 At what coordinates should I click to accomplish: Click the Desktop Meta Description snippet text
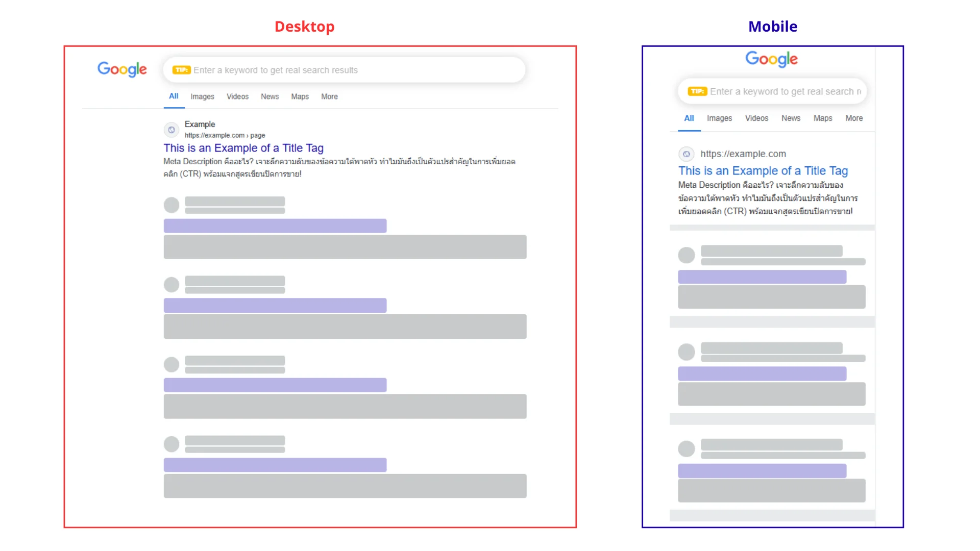339,167
